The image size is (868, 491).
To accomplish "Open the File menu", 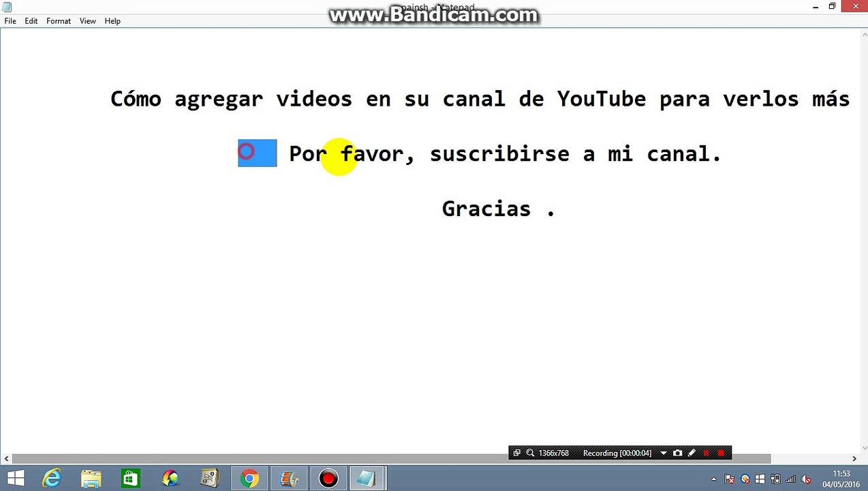I will pyautogui.click(x=10, y=21).
